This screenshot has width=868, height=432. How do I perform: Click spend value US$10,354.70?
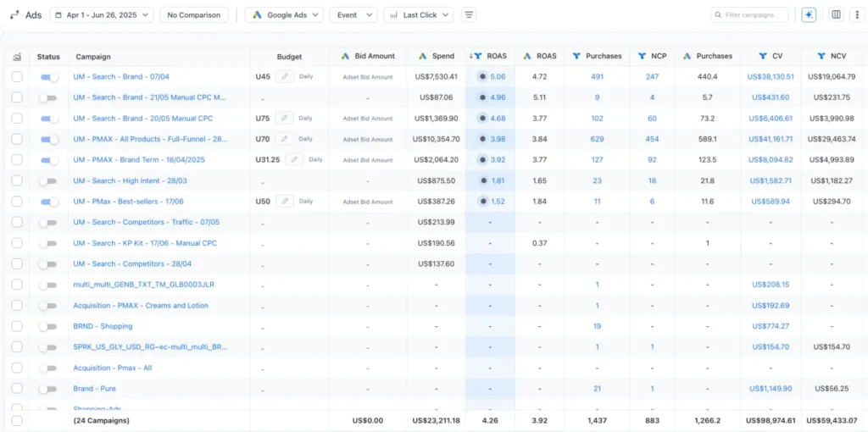(437, 139)
